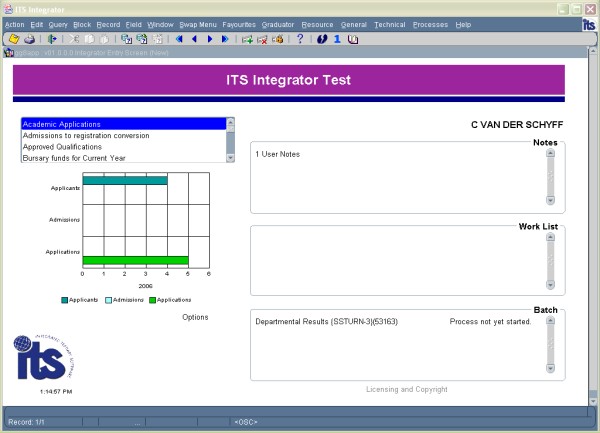Open the Graduator menu
The height and width of the screenshot is (433, 600).
tap(278, 25)
